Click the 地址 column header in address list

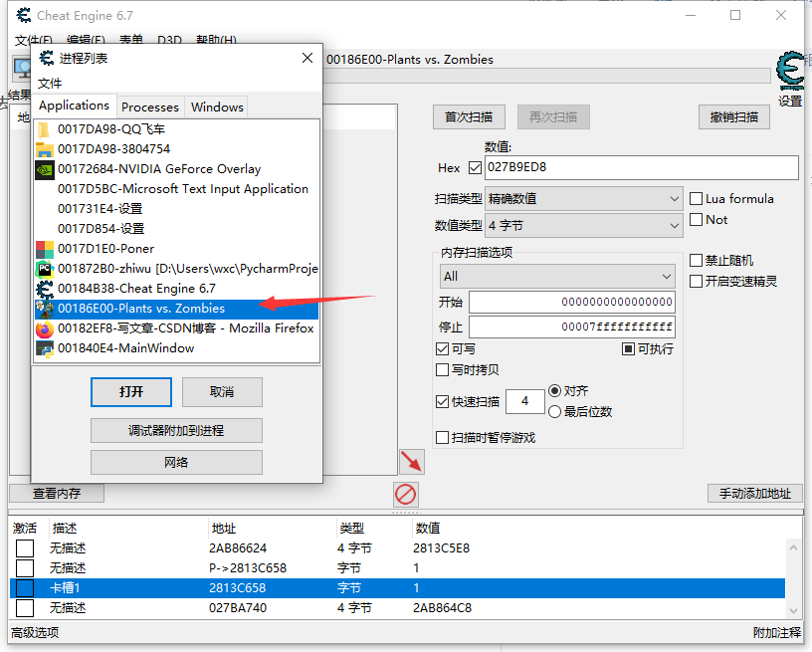pyautogui.click(x=224, y=529)
